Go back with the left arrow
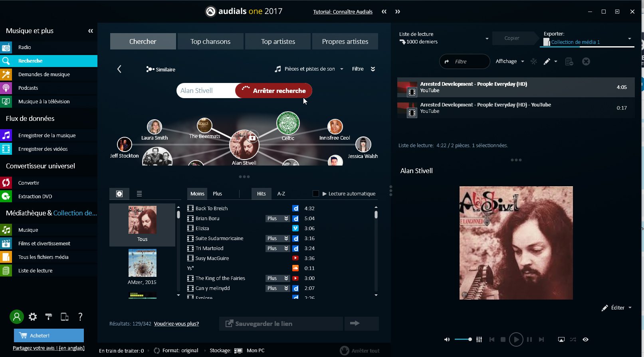644x357 pixels. pos(119,69)
